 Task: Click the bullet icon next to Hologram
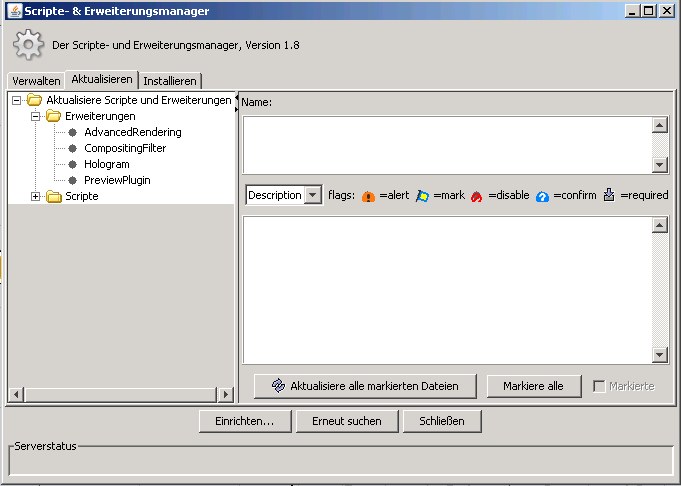coord(73,164)
